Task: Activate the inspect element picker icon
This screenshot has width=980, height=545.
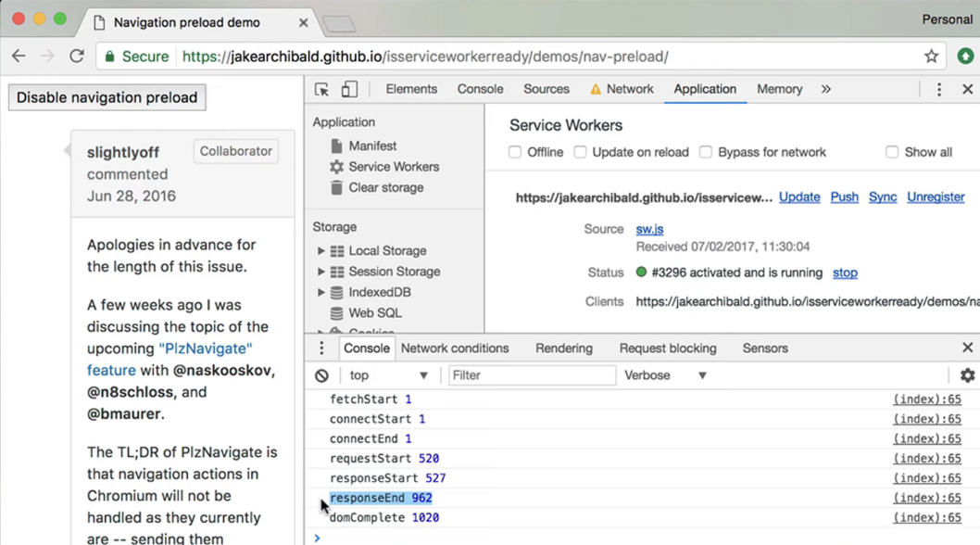Action: (321, 90)
